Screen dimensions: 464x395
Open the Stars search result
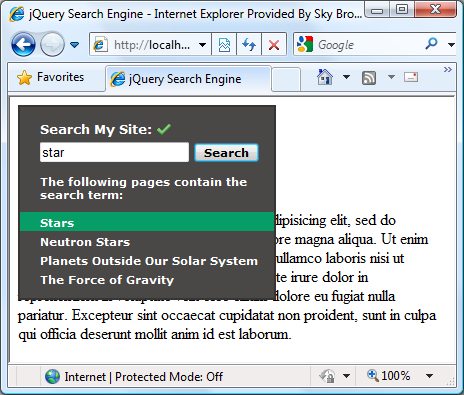[x=147, y=222]
